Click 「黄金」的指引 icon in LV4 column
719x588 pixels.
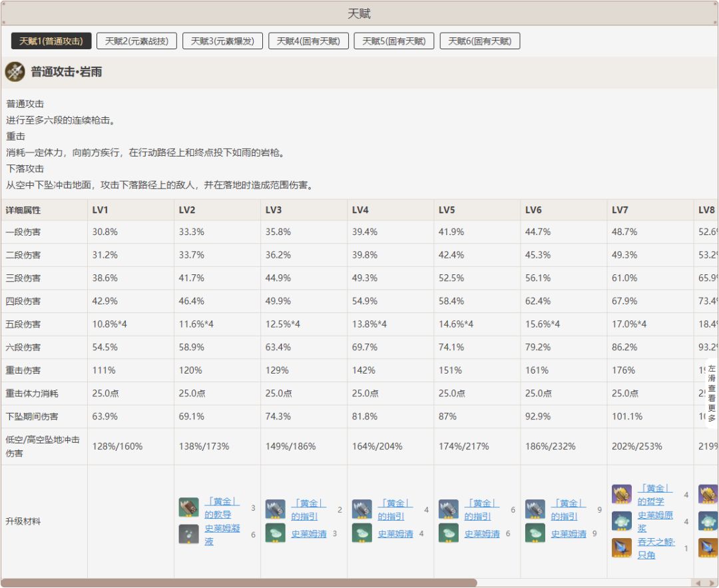(x=361, y=509)
